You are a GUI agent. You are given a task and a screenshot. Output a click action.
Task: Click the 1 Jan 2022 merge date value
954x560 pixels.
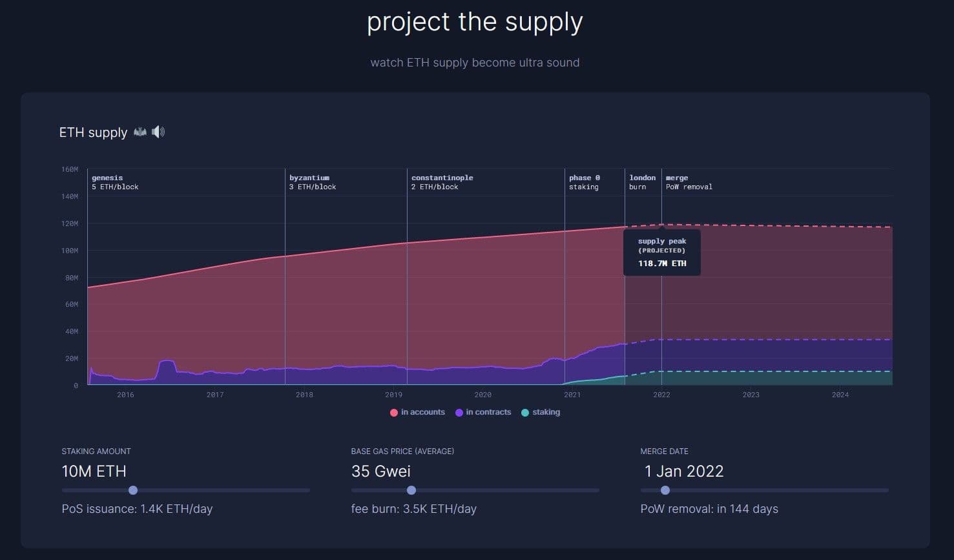tap(683, 472)
